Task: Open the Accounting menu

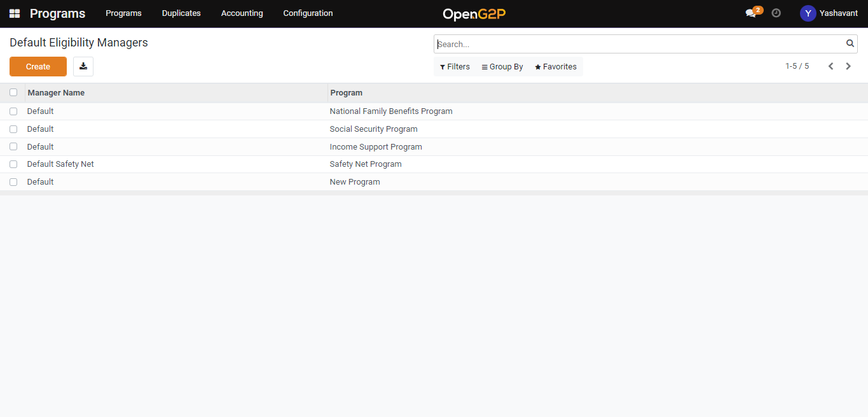Action: (242, 13)
